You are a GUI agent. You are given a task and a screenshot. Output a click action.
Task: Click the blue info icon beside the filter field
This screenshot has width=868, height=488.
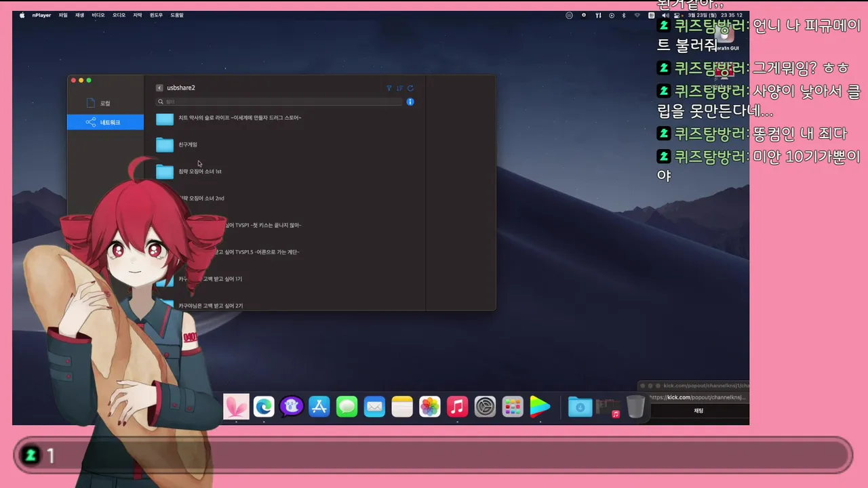coord(410,102)
